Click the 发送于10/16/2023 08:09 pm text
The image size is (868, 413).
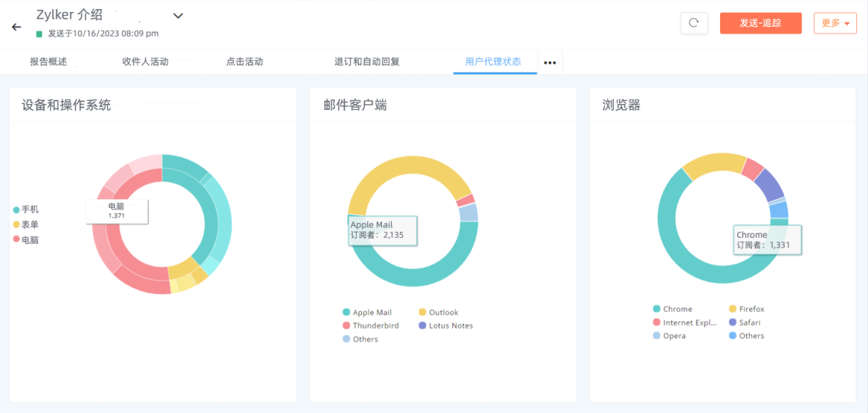coord(103,33)
